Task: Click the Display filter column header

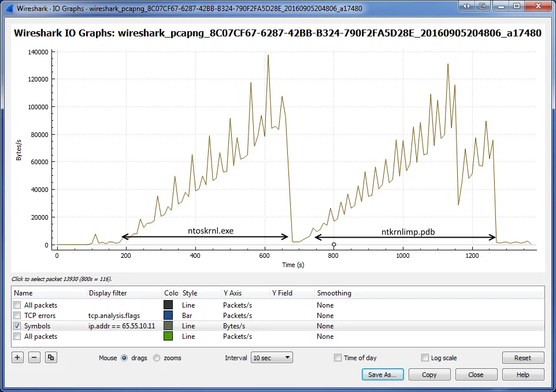Action: tap(124, 293)
